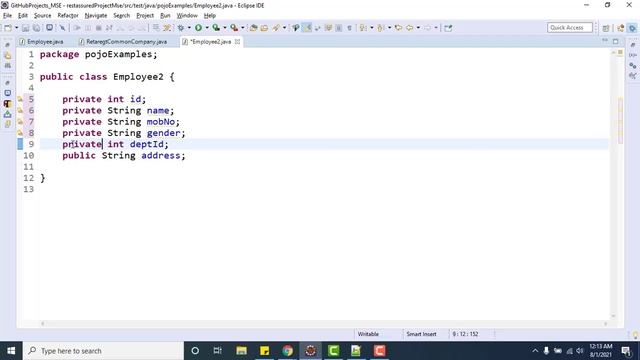The width and height of the screenshot is (640, 360).
Task: Open the notification center icon
Action: 626,351
